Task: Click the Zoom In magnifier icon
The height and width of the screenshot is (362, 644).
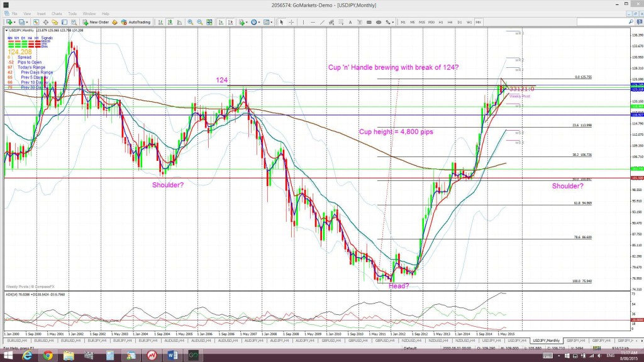Action: tap(190, 22)
